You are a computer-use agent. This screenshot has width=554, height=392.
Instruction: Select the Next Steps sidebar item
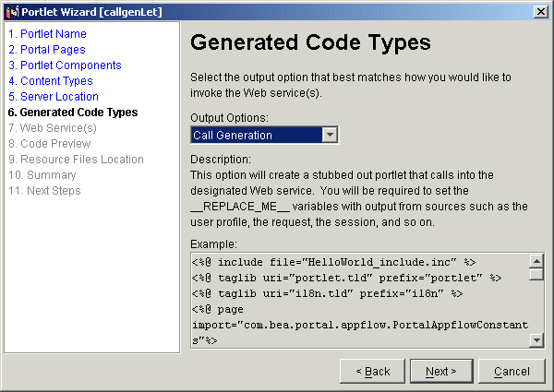click(44, 191)
